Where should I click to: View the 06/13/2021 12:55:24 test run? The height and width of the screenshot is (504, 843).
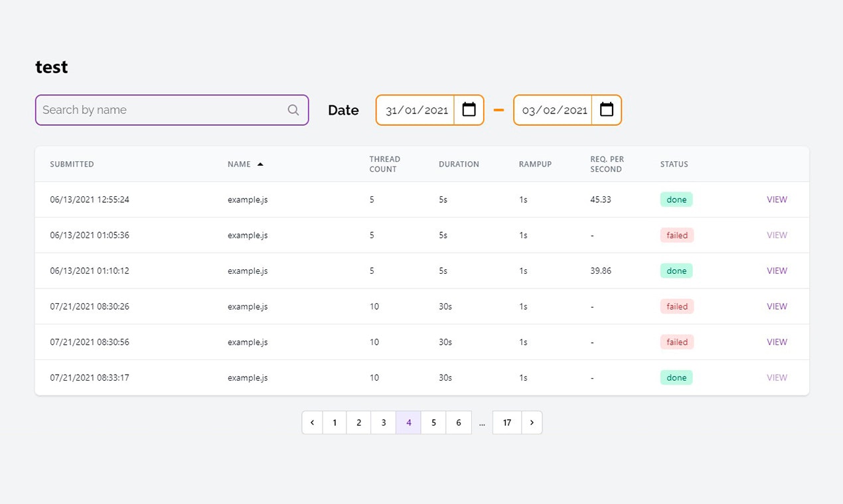pos(777,200)
